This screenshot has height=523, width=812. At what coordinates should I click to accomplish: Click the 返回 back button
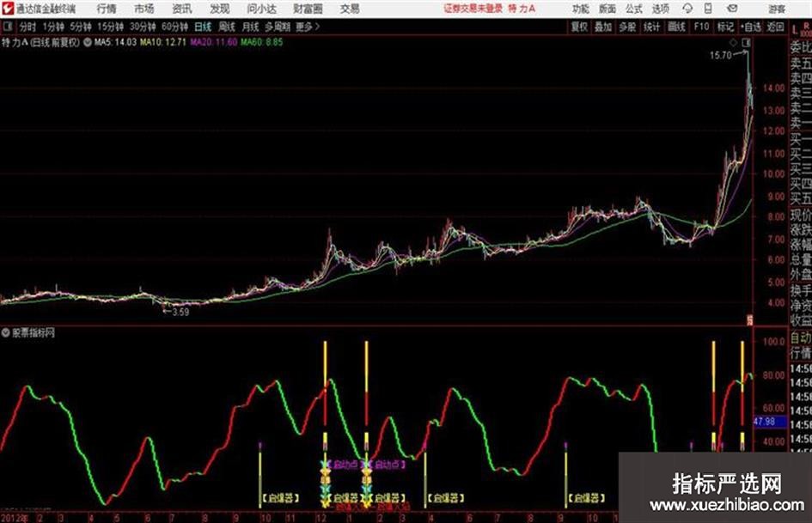pyautogui.click(x=775, y=27)
